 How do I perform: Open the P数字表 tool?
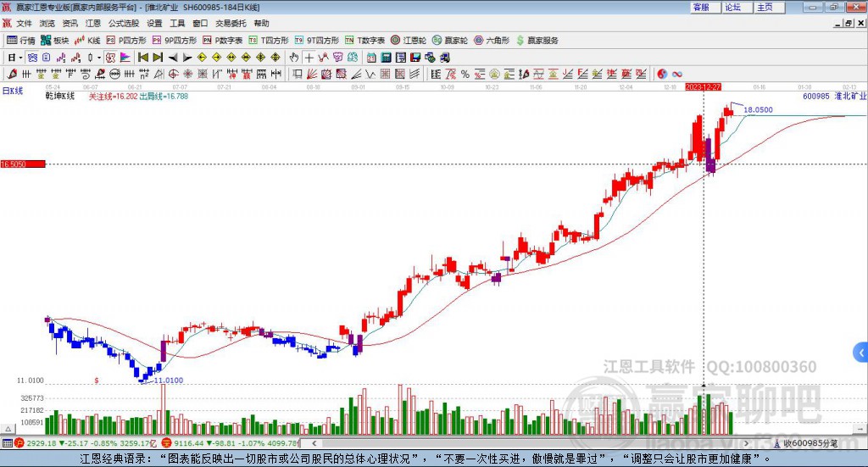point(223,41)
